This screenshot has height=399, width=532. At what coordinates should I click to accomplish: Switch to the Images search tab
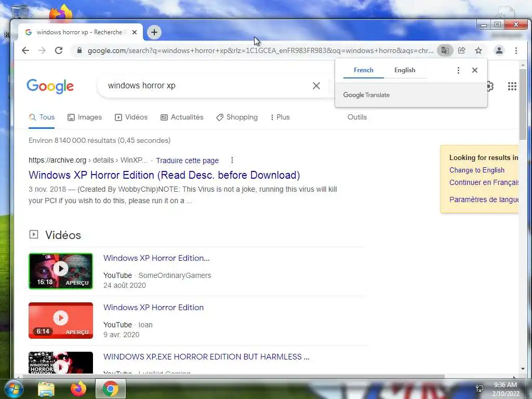[85, 117]
